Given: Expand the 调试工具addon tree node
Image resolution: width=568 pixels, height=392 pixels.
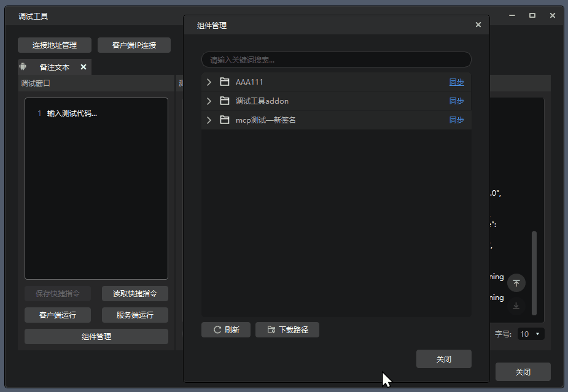Looking at the screenshot, I should click(209, 101).
